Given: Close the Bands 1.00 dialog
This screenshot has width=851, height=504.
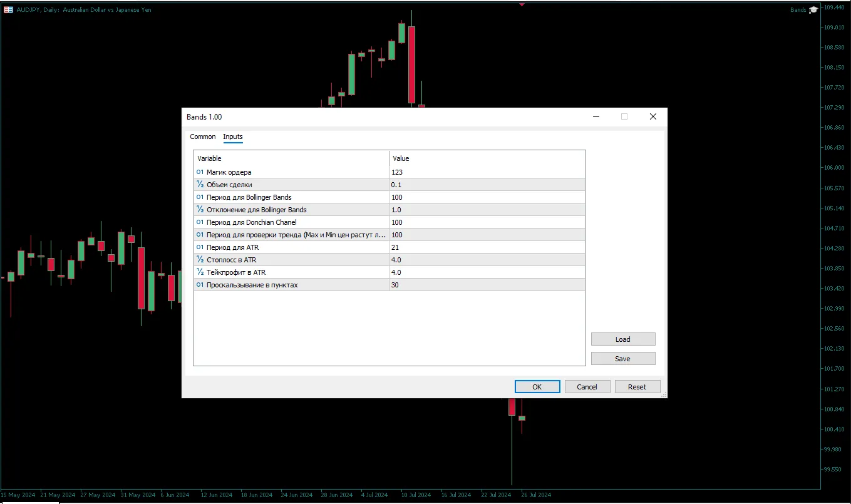Looking at the screenshot, I should 652,116.
